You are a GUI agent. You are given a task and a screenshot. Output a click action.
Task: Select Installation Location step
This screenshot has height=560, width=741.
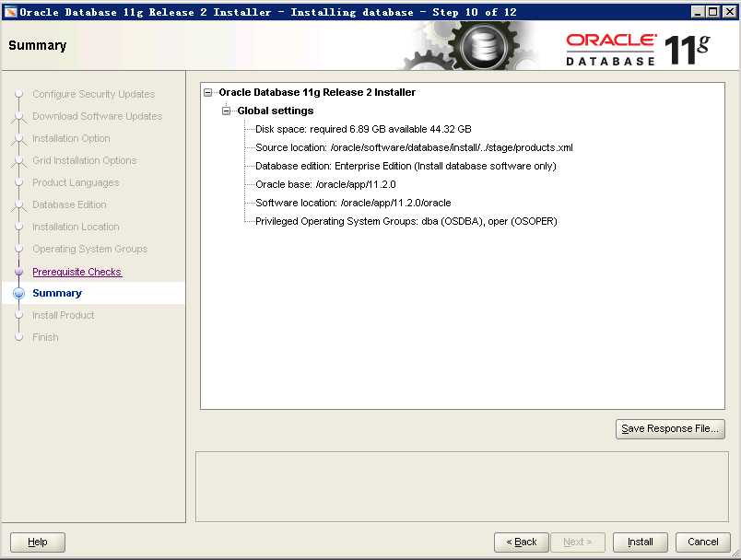pos(76,227)
